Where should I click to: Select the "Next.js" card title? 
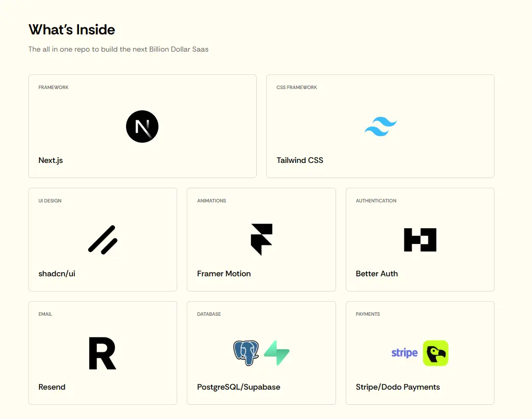tap(51, 160)
